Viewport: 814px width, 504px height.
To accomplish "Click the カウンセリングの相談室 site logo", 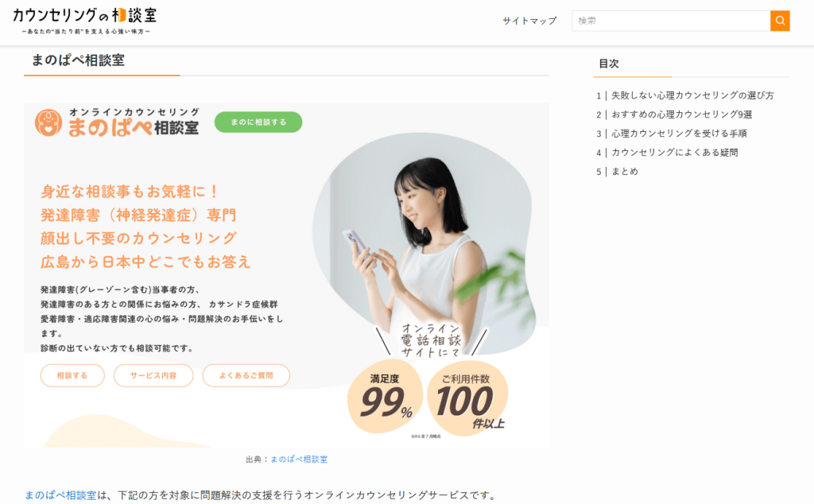I will click(x=84, y=21).
